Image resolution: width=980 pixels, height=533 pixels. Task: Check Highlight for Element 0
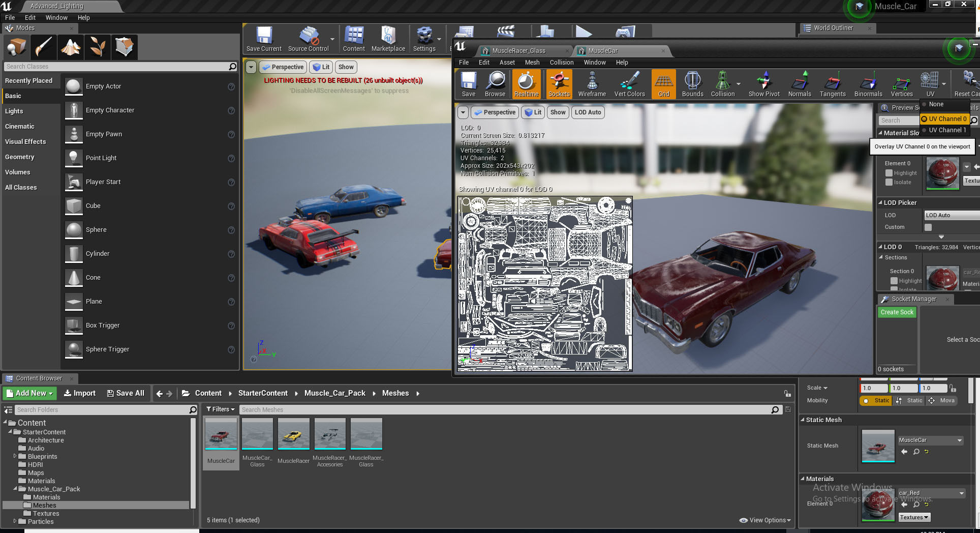point(889,173)
